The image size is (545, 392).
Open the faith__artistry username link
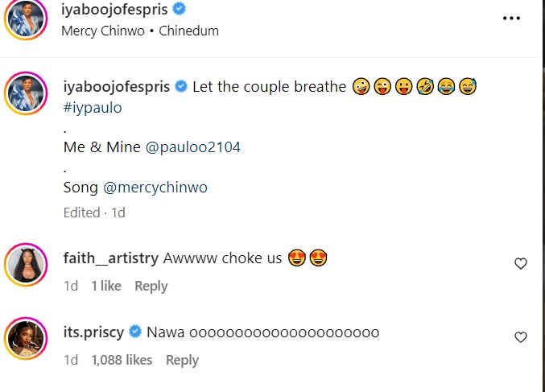(x=110, y=258)
